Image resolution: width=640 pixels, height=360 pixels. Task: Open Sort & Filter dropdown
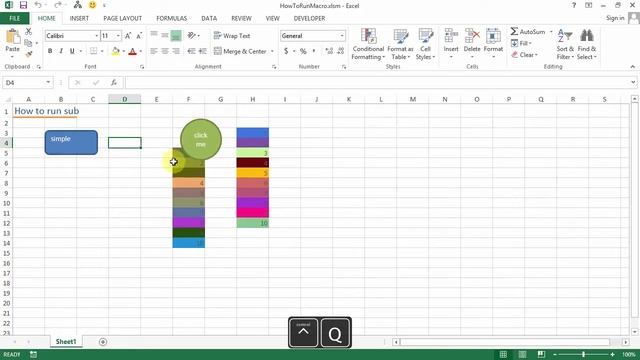(565, 45)
